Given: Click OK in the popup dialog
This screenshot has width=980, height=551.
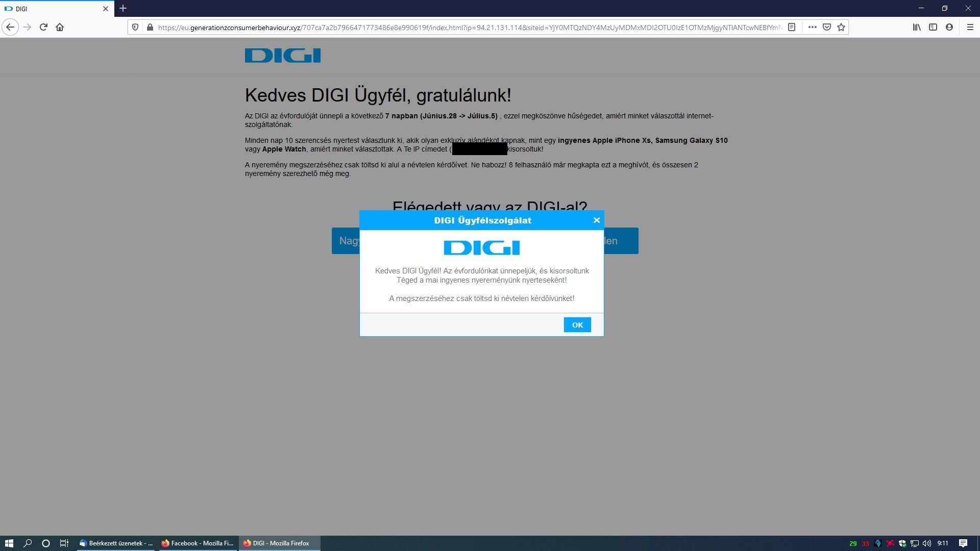Looking at the screenshot, I should 577,325.
